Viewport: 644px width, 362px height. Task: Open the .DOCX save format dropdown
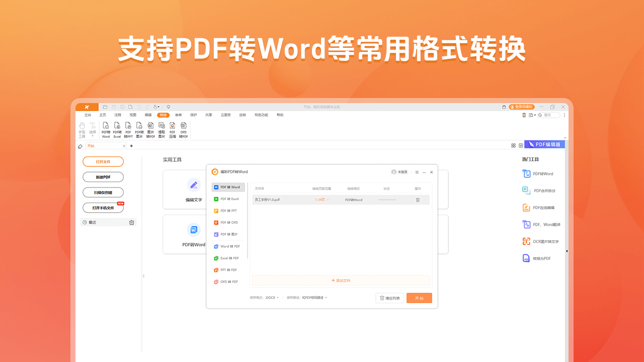(x=272, y=298)
